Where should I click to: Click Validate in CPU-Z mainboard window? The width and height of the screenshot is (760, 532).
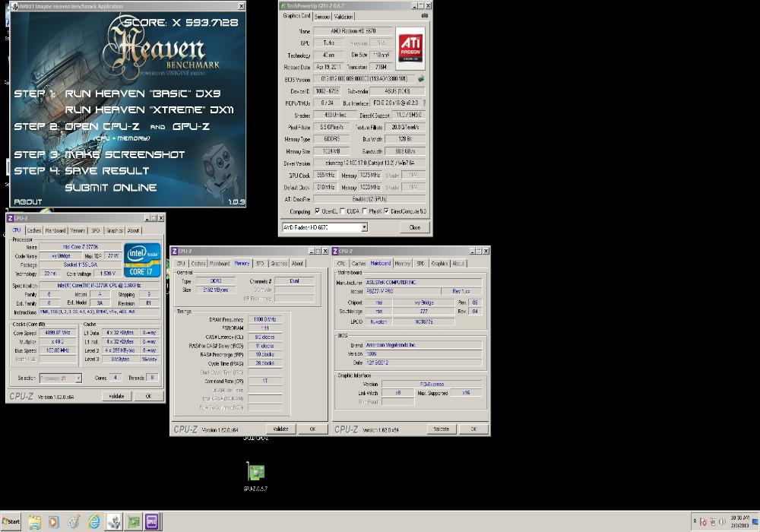(x=441, y=429)
